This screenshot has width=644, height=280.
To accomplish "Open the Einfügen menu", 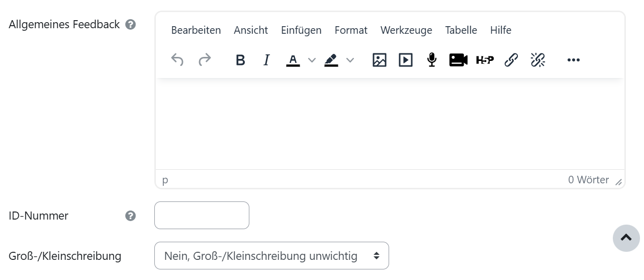I will coord(301,30).
